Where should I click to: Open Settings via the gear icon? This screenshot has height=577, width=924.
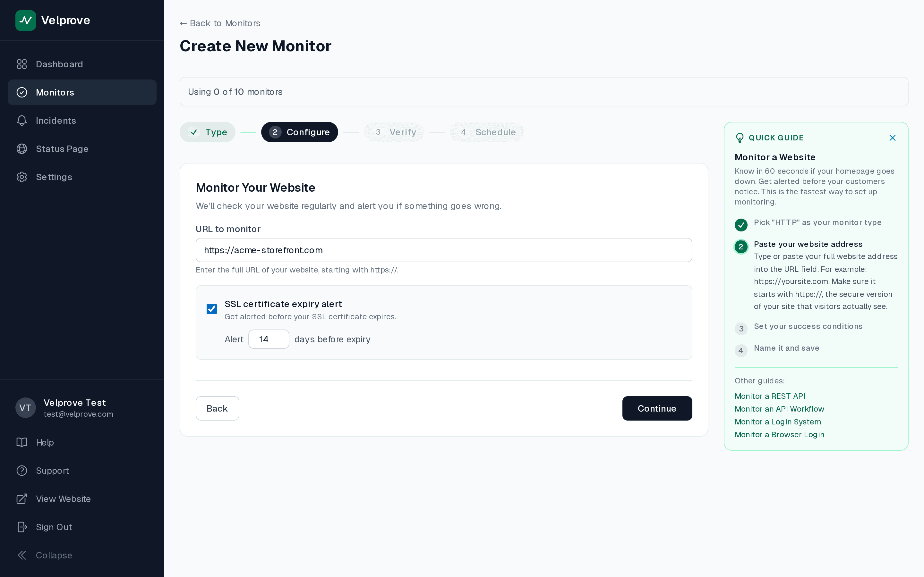21,177
